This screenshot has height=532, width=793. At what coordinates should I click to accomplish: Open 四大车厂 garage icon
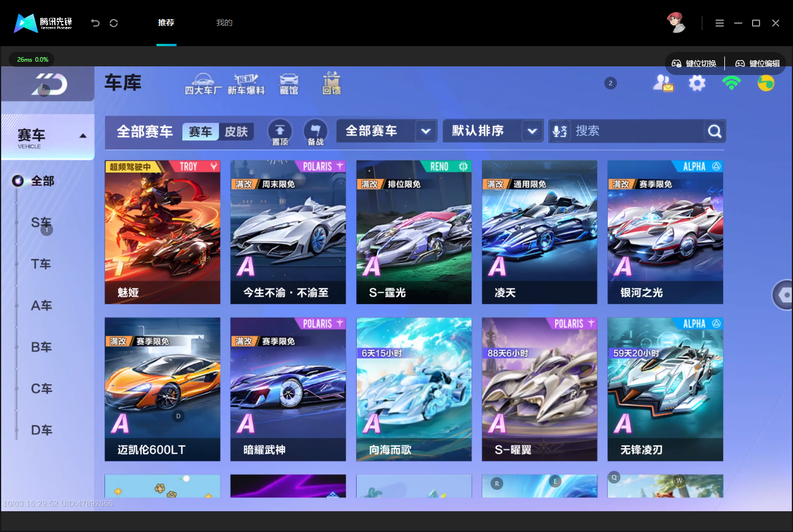[203, 84]
